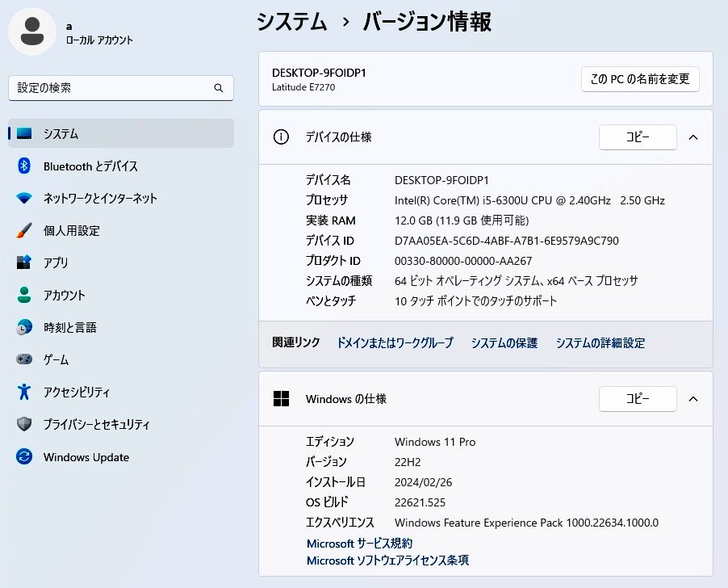This screenshot has width=728, height=588.
Task: Click the network Wi-Fi icon in sidebar
Action: pos(24,199)
